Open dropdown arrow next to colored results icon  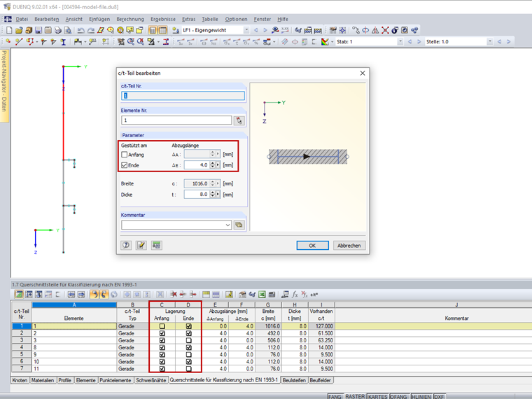point(332,42)
